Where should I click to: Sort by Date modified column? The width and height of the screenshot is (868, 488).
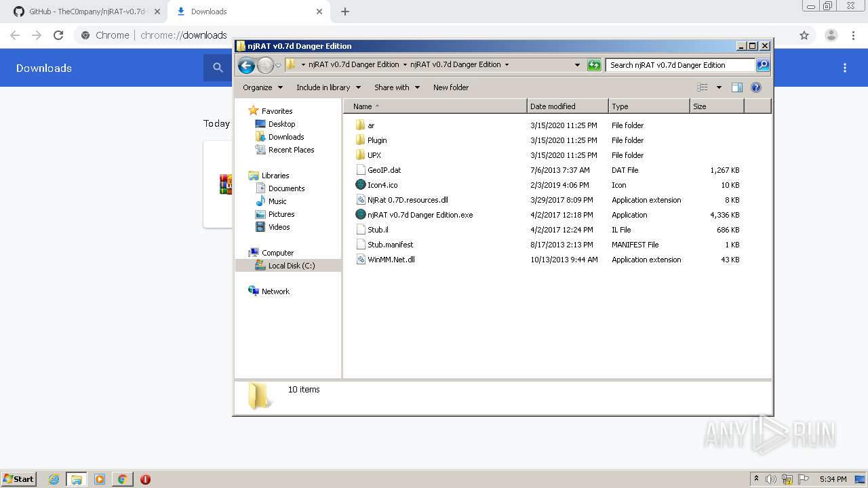coord(568,106)
